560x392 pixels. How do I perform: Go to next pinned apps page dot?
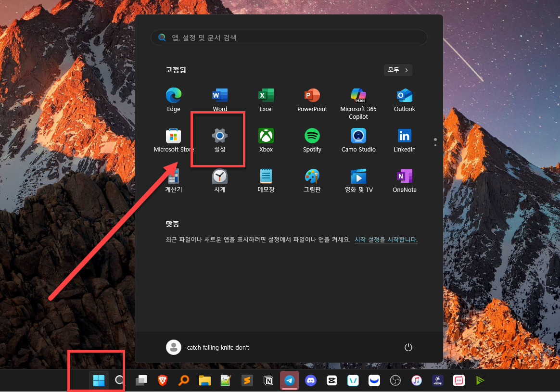coord(435,145)
